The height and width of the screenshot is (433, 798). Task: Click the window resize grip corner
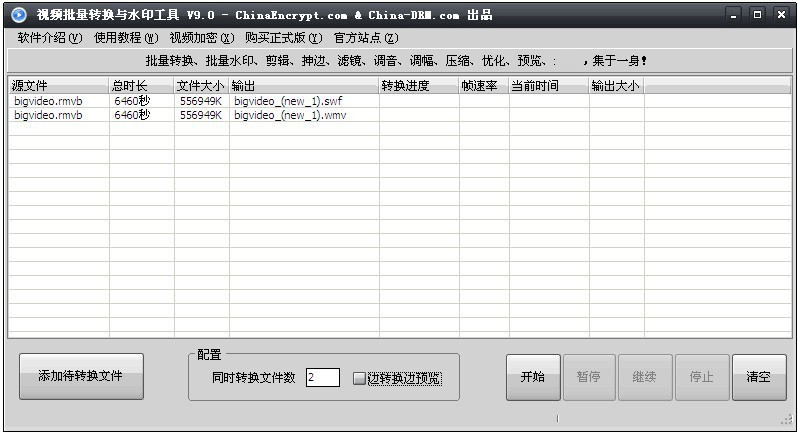point(787,420)
